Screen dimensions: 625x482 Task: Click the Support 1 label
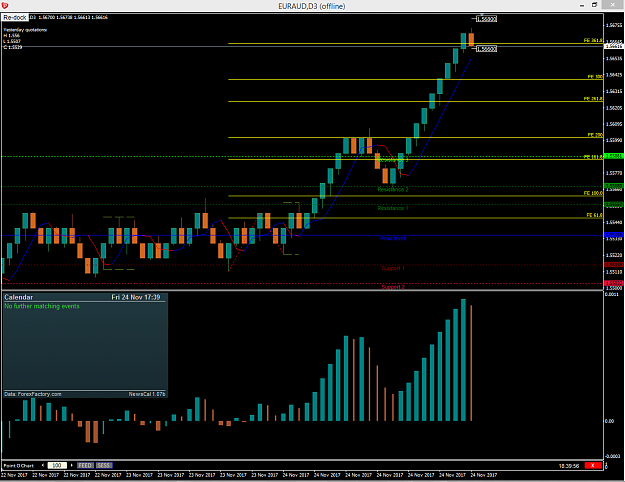(393, 268)
